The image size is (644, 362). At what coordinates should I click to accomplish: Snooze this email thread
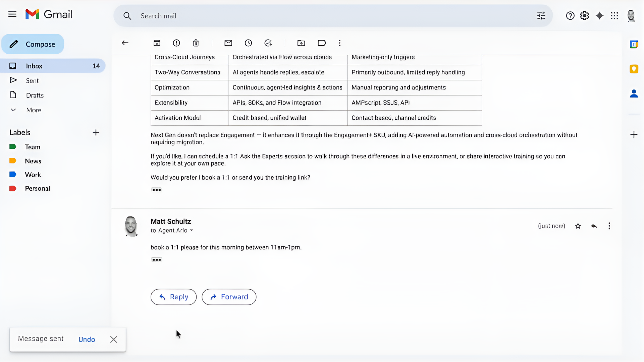[x=248, y=43]
